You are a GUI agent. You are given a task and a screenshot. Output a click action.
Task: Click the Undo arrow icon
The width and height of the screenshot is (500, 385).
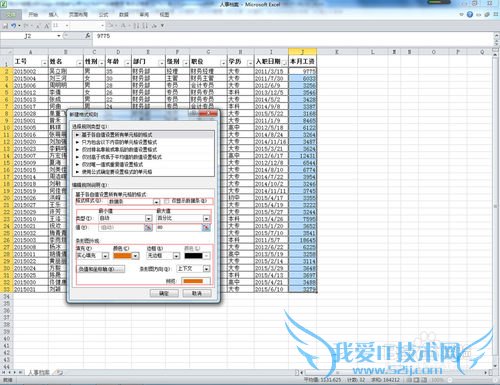click(13, 26)
